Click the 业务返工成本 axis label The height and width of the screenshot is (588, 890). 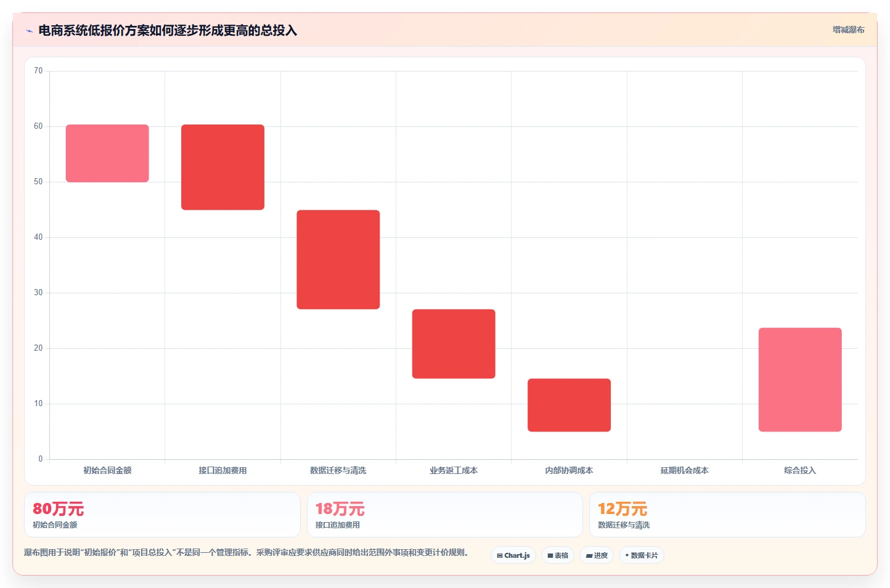point(454,470)
